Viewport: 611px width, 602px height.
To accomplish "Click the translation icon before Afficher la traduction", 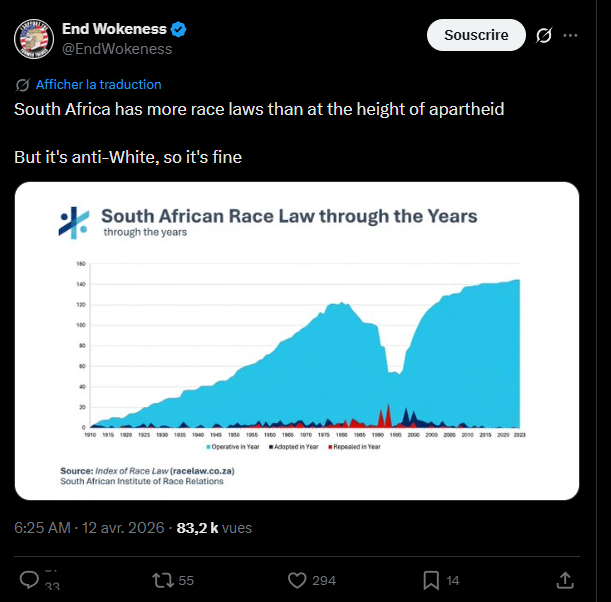I will point(23,85).
